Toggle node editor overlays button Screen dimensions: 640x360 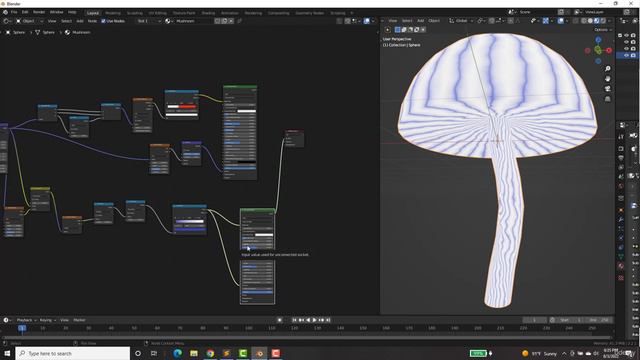pyautogui.click(x=367, y=21)
